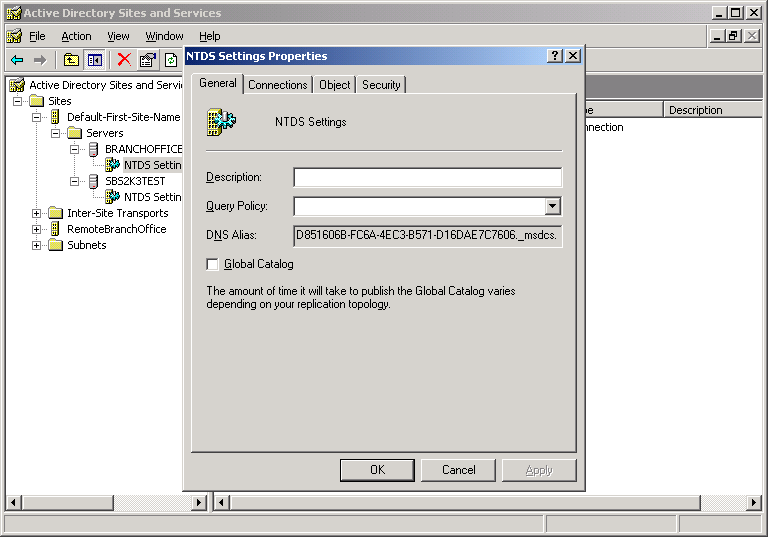Toggle the show/hide console tree icon
768x537 pixels.
tap(95, 60)
